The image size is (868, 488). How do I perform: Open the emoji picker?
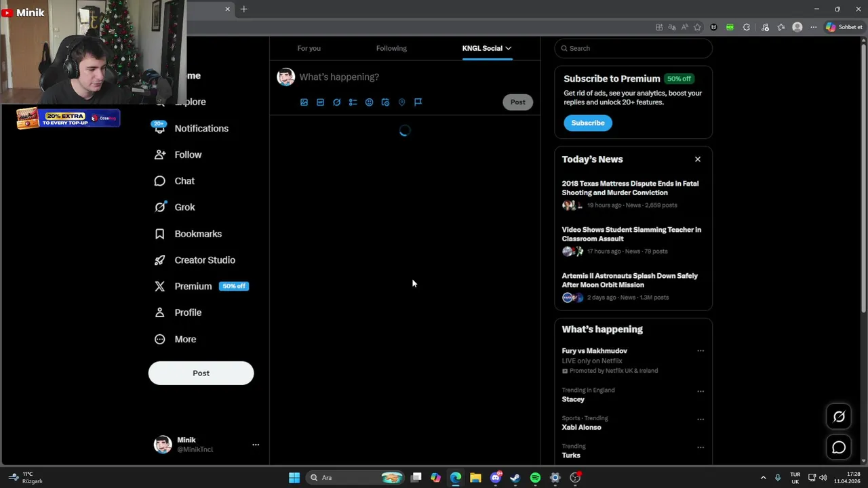pos(369,102)
